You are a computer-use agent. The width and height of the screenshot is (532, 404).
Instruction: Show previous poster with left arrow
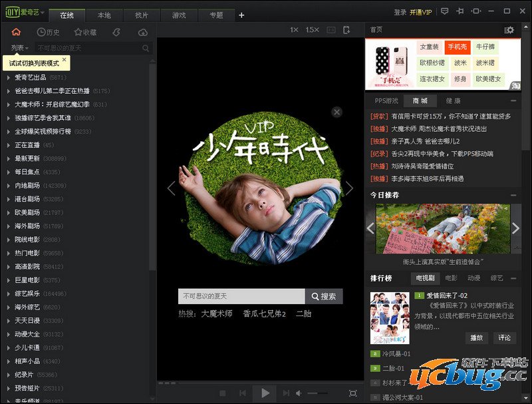[172, 188]
